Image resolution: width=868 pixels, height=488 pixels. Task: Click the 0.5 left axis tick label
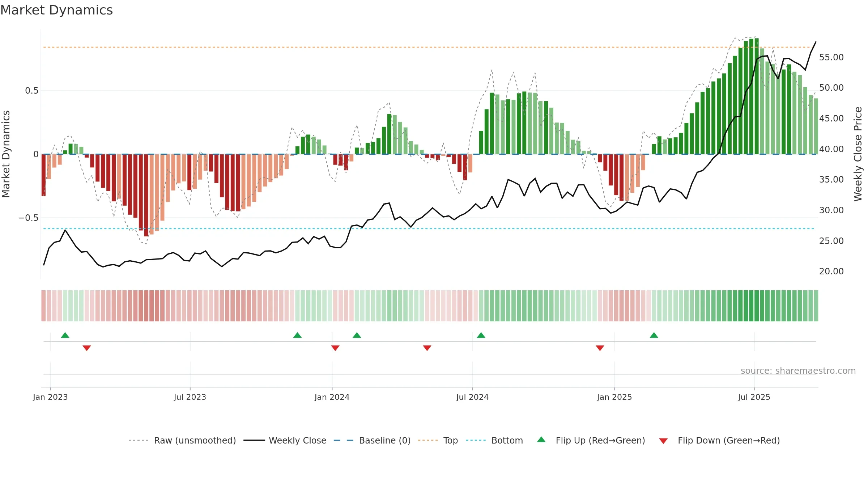(32, 90)
